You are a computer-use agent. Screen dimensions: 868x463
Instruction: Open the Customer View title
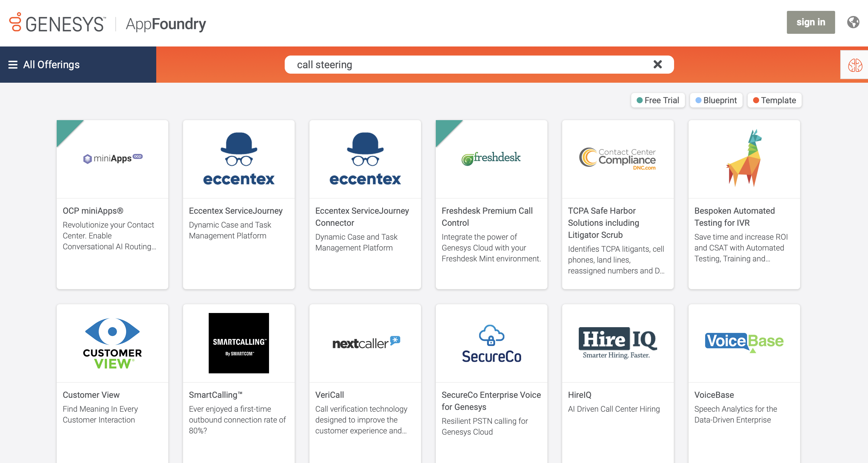[91, 395]
